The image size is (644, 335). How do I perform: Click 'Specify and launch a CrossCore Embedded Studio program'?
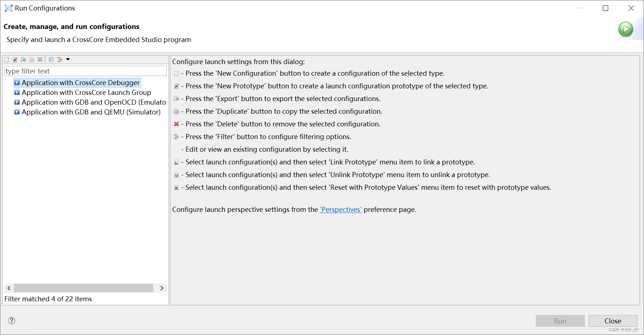point(98,39)
